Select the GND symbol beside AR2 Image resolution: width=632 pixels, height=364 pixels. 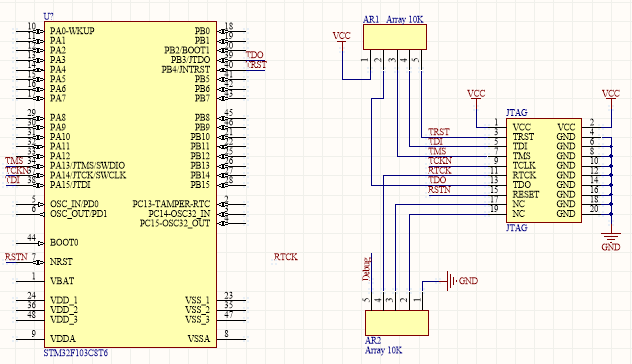click(x=462, y=281)
